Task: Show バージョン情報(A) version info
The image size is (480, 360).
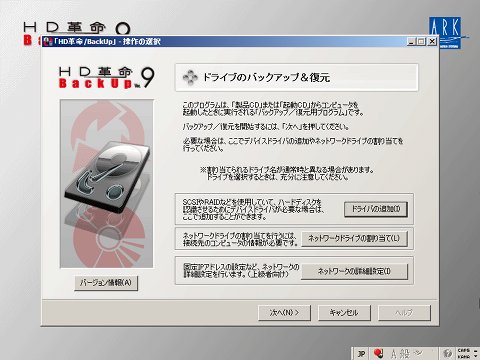Action: pyautogui.click(x=106, y=283)
